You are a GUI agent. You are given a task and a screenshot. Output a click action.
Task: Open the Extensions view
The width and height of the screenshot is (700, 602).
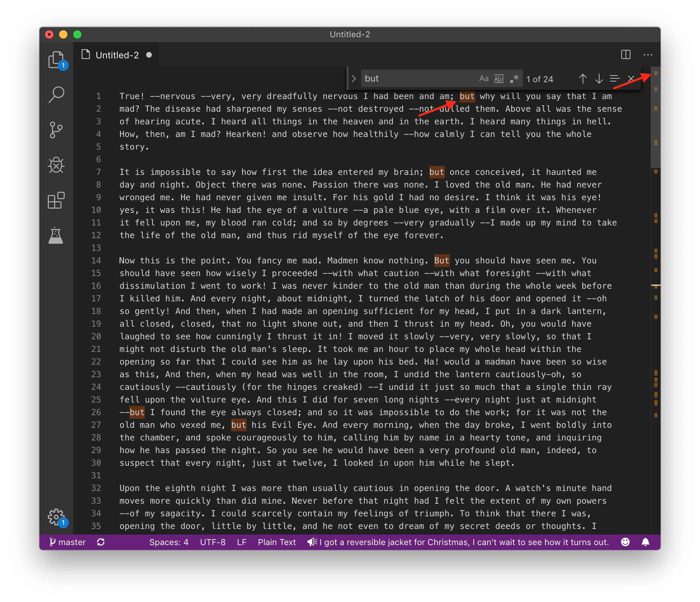point(56,200)
